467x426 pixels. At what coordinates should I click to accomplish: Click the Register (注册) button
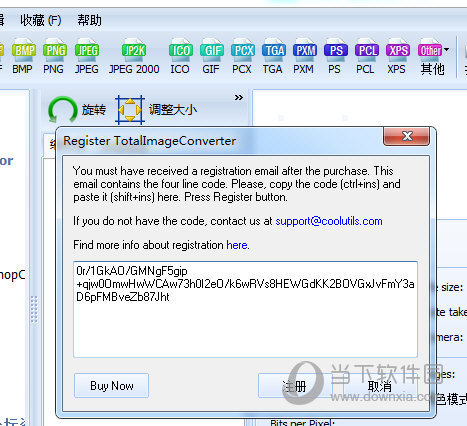(294, 386)
